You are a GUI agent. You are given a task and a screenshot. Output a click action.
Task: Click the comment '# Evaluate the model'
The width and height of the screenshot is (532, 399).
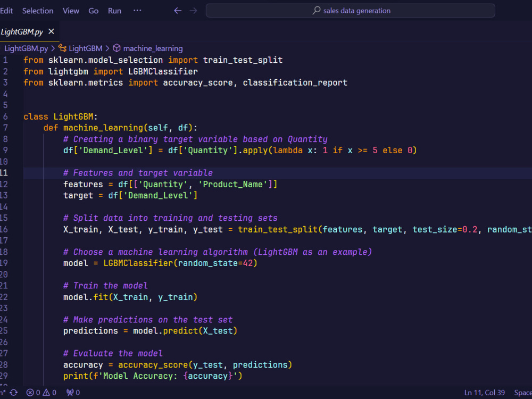113,354
